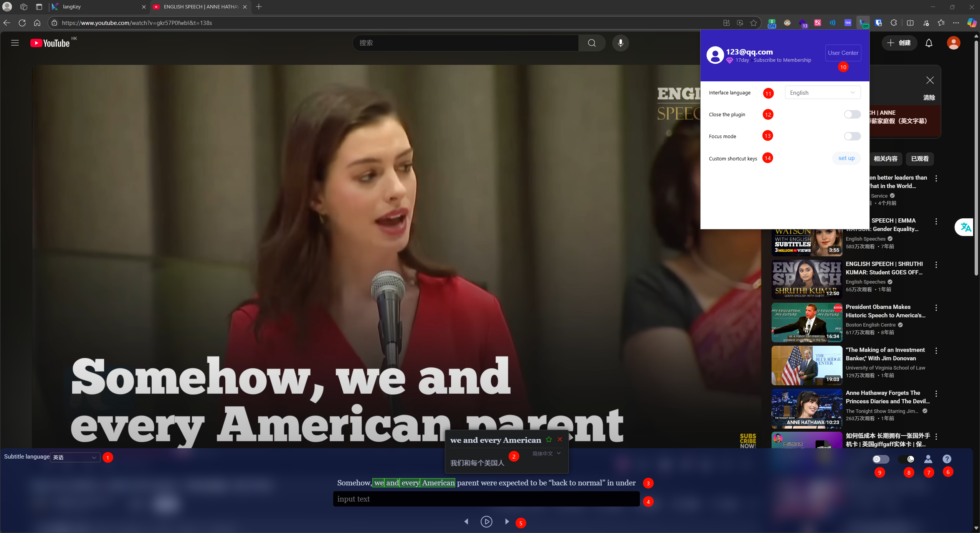Click the YouTube page vertical scrollbar
Screen dimensions: 980x533
(976, 157)
